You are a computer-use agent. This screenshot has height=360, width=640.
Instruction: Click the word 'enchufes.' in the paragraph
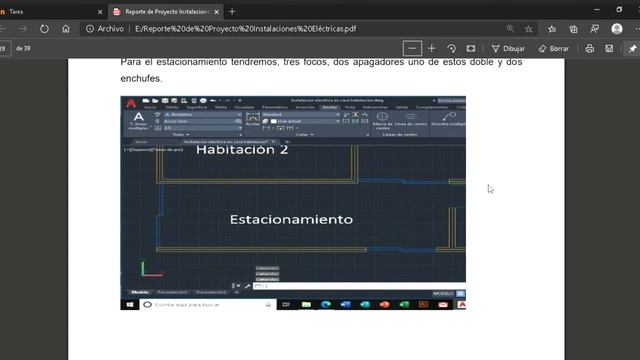[x=141, y=78]
